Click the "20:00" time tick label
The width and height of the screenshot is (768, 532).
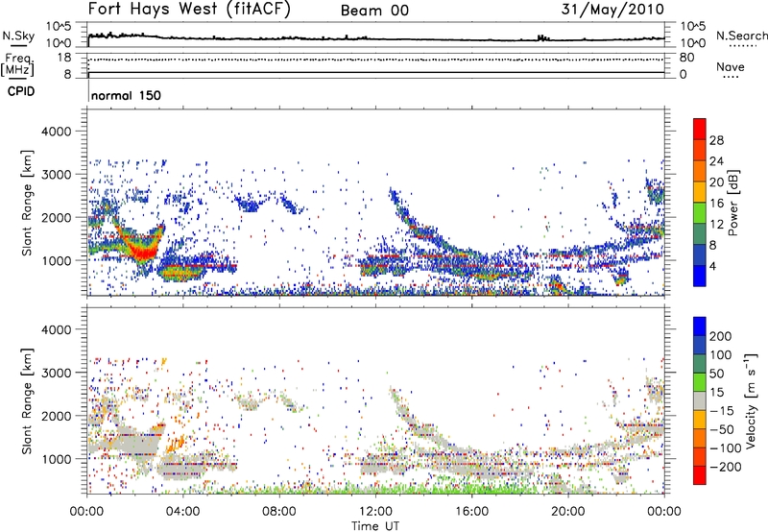click(567, 512)
